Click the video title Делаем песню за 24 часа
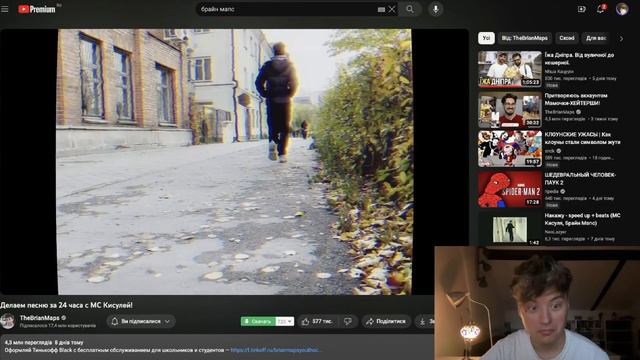640x360 pixels. tap(66, 305)
